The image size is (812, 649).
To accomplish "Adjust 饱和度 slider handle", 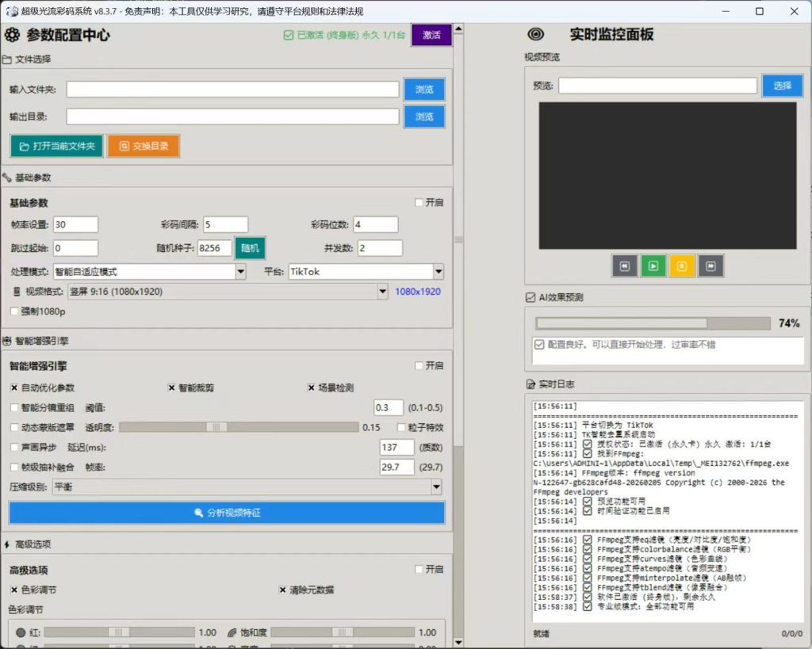I will (x=343, y=632).
